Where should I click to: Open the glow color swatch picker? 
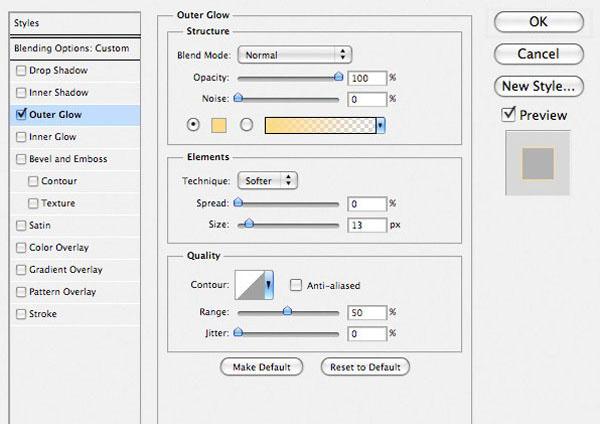coord(219,125)
